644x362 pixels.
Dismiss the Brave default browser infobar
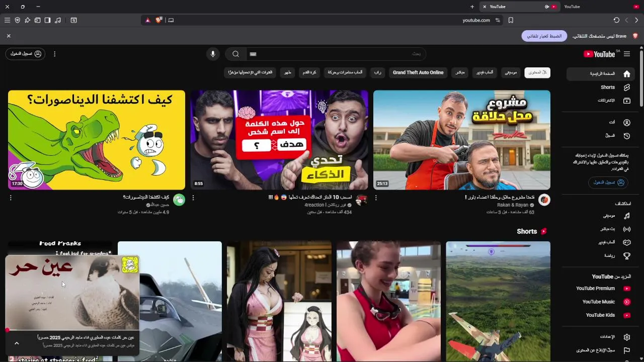click(x=9, y=36)
